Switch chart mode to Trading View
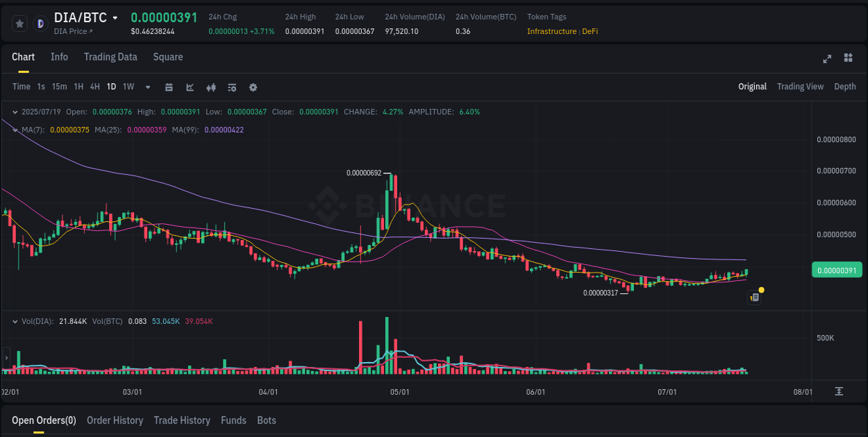 point(800,87)
